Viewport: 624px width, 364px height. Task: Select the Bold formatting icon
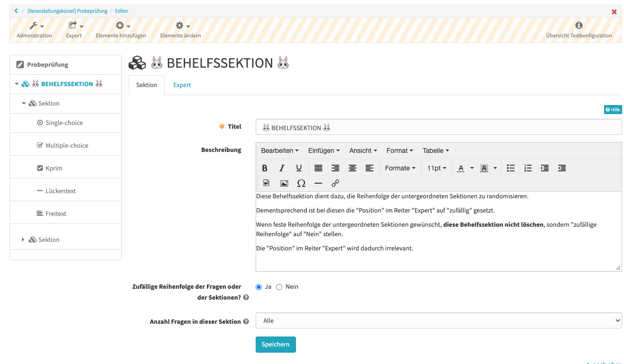pos(265,168)
